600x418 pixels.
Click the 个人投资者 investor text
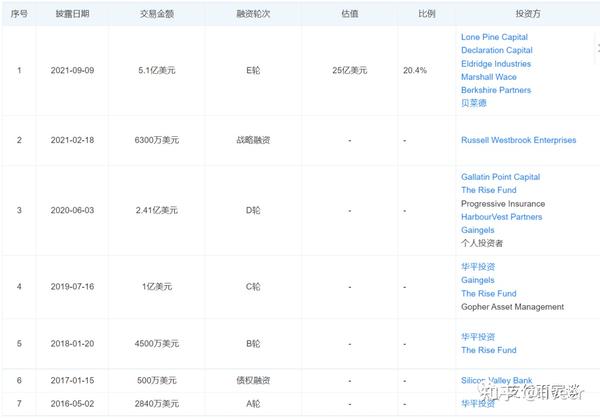coord(482,243)
